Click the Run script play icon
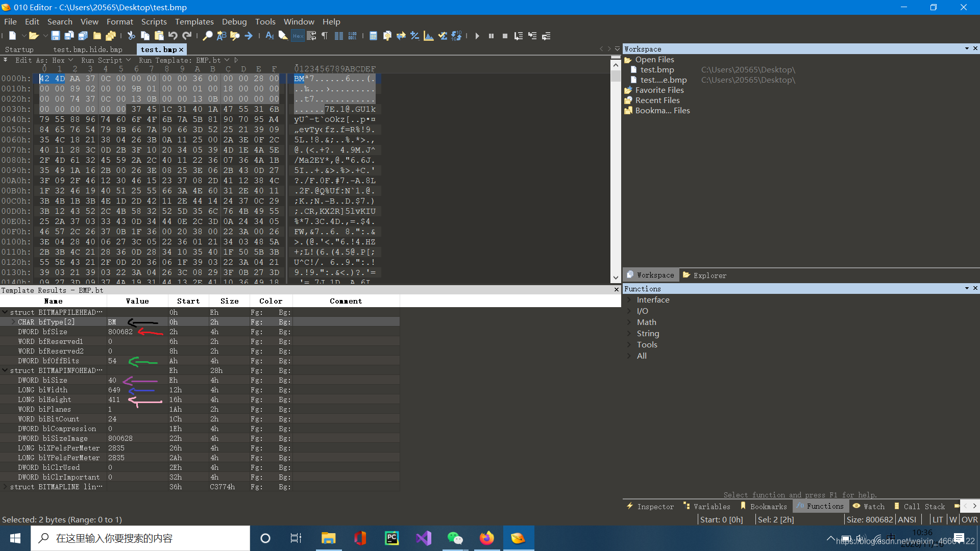The width and height of the screenshot is (980, 551). pos(477,36)
